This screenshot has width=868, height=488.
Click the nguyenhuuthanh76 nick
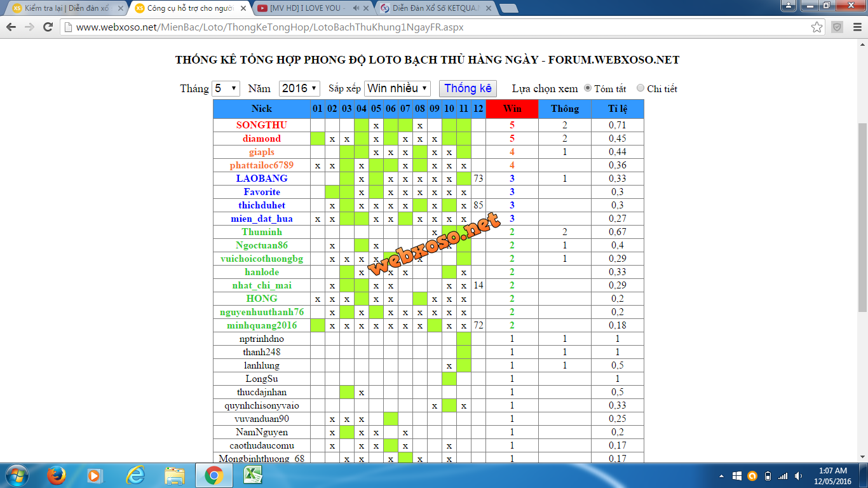(x=262, y=312)
